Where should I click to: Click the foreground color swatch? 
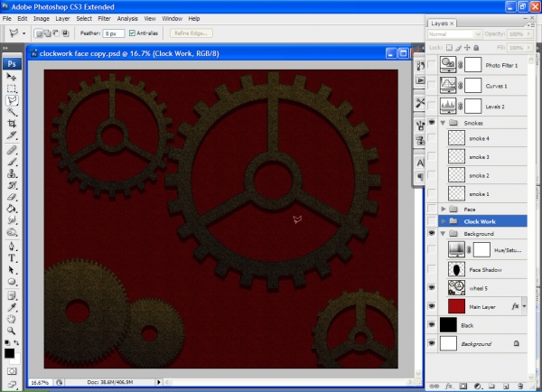(9, 353)
